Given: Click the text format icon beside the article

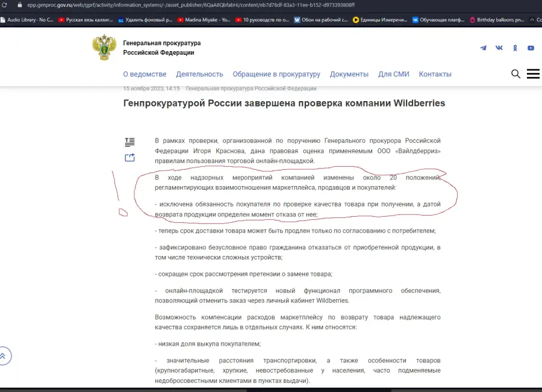Looking at the screenshot, I should point(129,142).
